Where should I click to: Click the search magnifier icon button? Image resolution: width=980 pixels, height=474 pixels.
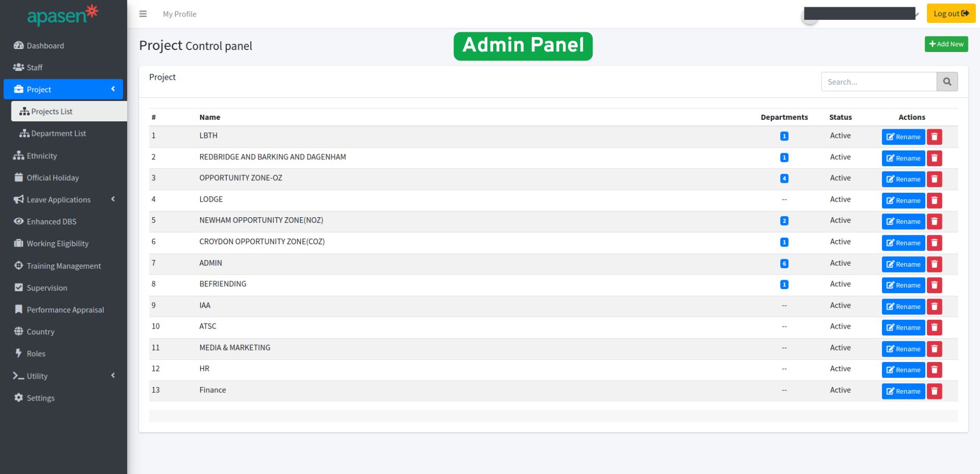point(947,82)
